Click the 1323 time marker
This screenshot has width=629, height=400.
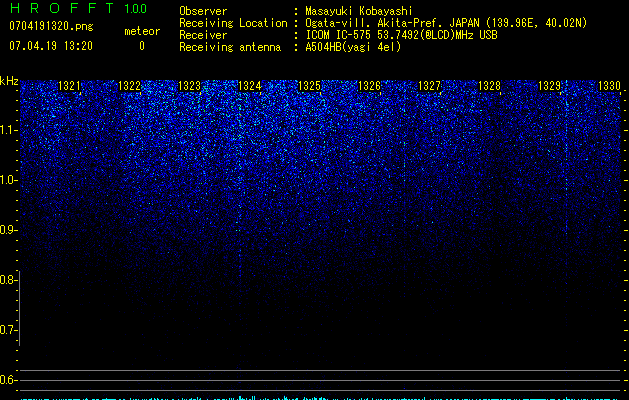(189, 86)
